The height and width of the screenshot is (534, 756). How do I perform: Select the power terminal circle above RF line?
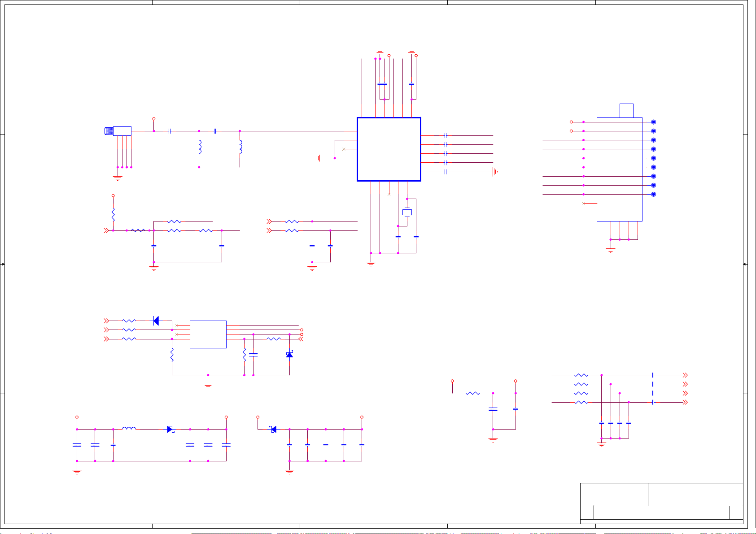[x=154, y=119]
